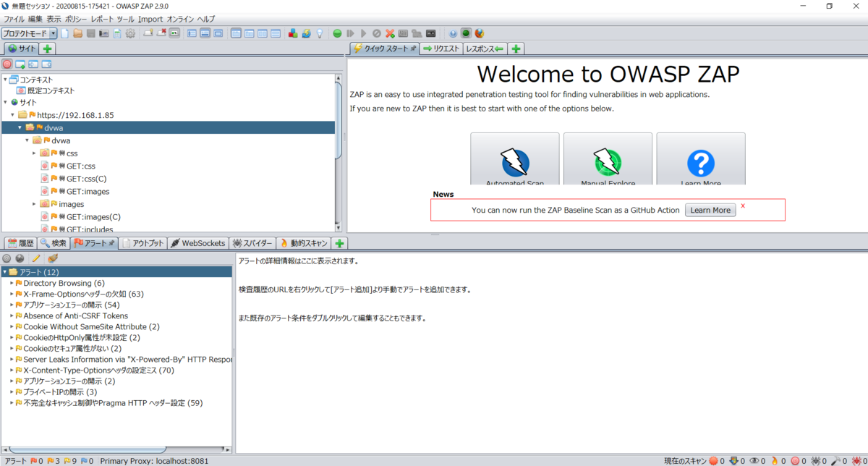868x466 pixels.
Task: Open the ポリシー menu
Action: (75, 19)
